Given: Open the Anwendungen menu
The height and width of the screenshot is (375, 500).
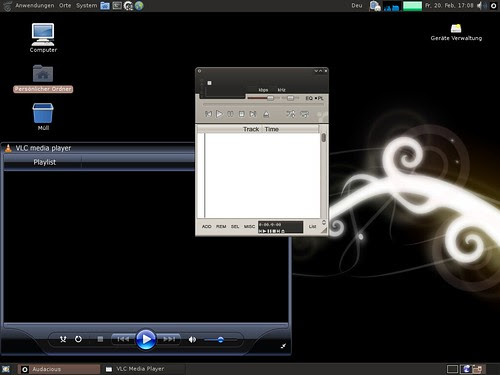Looking at the screenshot, I should tap(35, 5).
